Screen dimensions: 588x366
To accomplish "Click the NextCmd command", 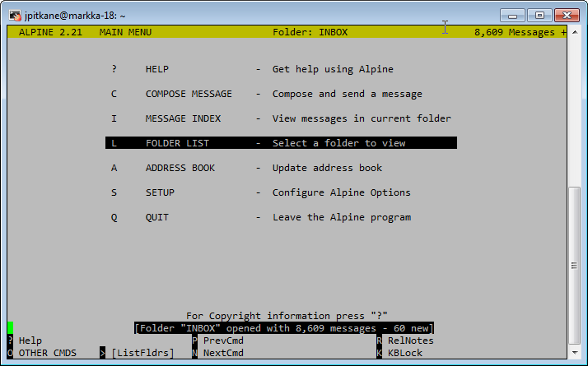I will tap(218, 353).
